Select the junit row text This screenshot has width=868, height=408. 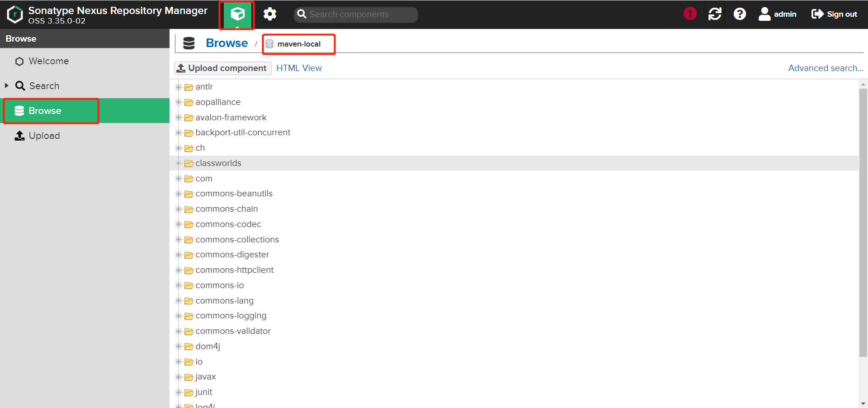[203, 392]
